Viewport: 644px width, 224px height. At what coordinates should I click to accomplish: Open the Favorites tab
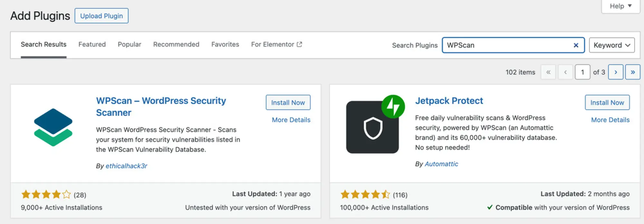[225, 44]
